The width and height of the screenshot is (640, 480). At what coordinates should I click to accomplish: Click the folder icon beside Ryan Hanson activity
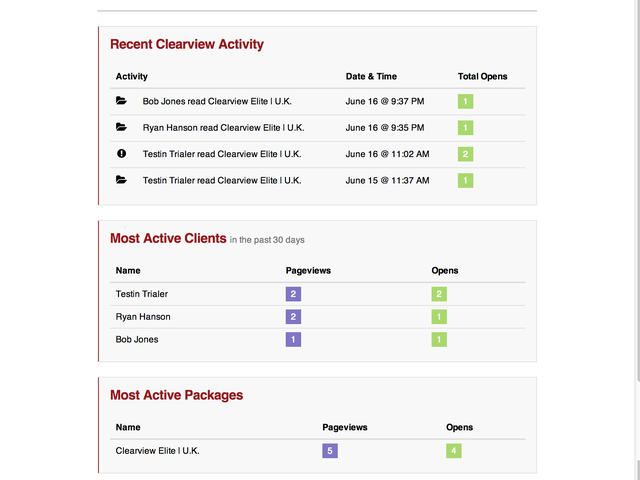[x=121, y=127]
